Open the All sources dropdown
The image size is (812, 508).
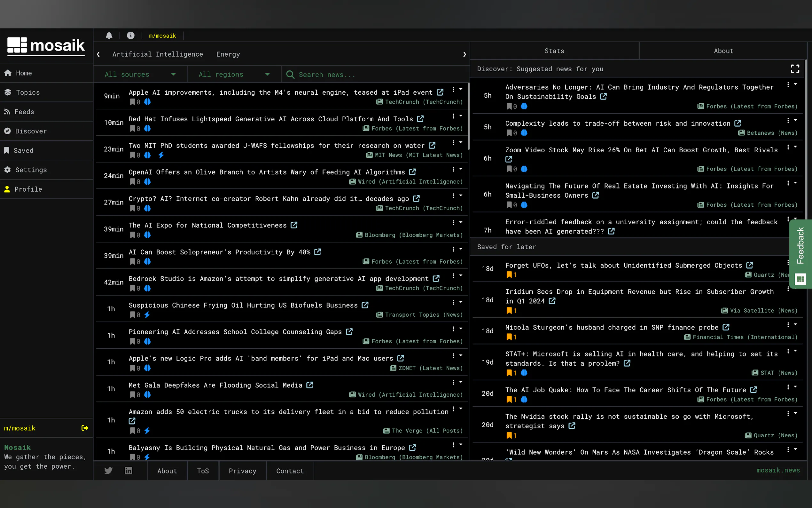140,74
